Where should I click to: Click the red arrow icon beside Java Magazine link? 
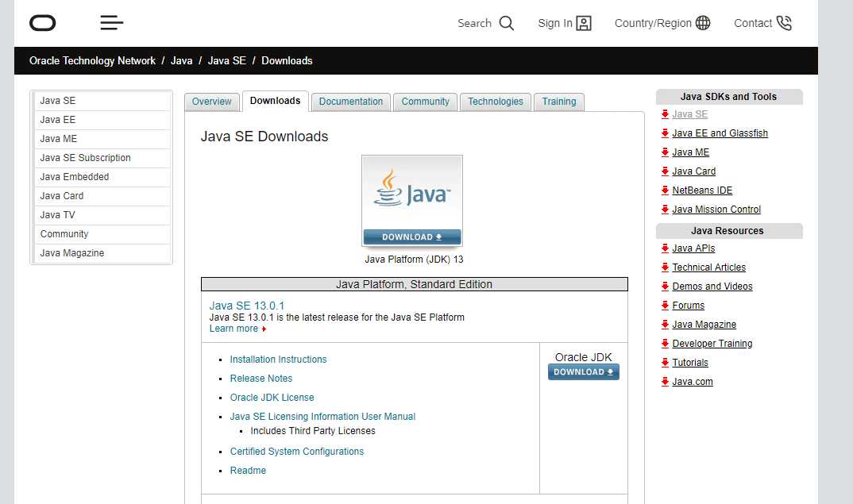point(665,325)
